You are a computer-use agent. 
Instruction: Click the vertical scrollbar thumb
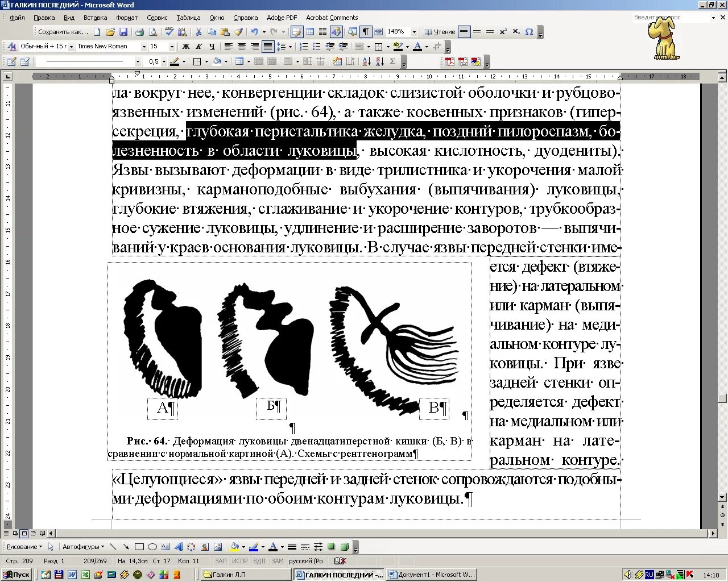coord(722,398)
